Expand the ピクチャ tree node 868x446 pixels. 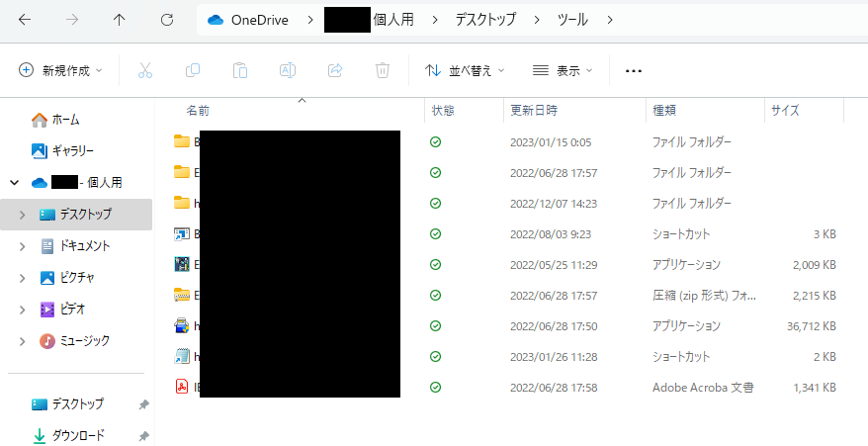(x=22, y=278)
